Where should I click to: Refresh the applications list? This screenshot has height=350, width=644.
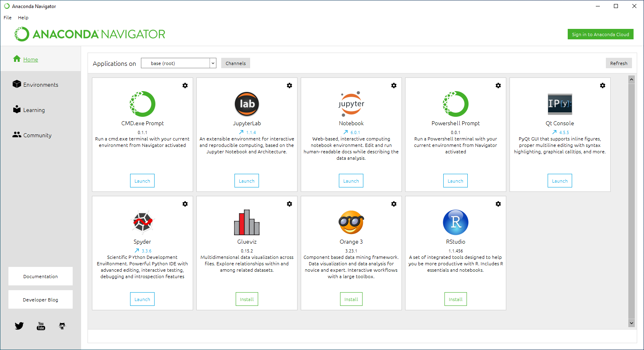click(x=619, y=63)
